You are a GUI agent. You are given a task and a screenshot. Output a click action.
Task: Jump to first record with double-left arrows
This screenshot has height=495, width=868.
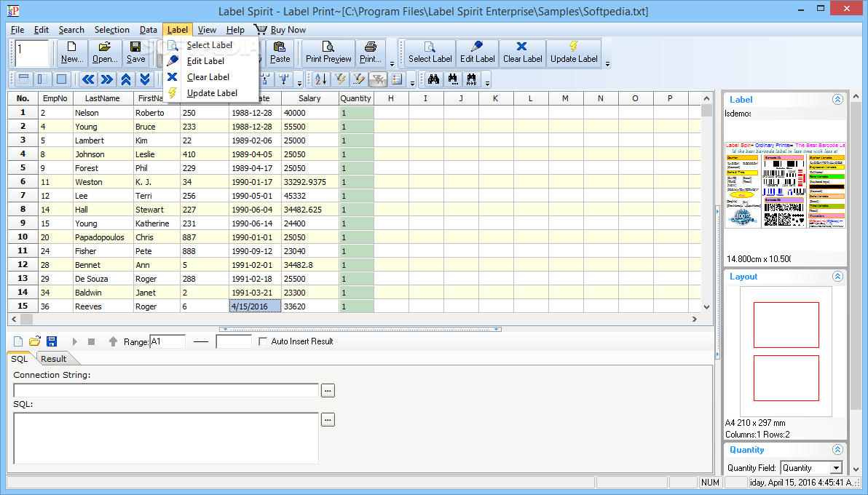pos(88,79)
